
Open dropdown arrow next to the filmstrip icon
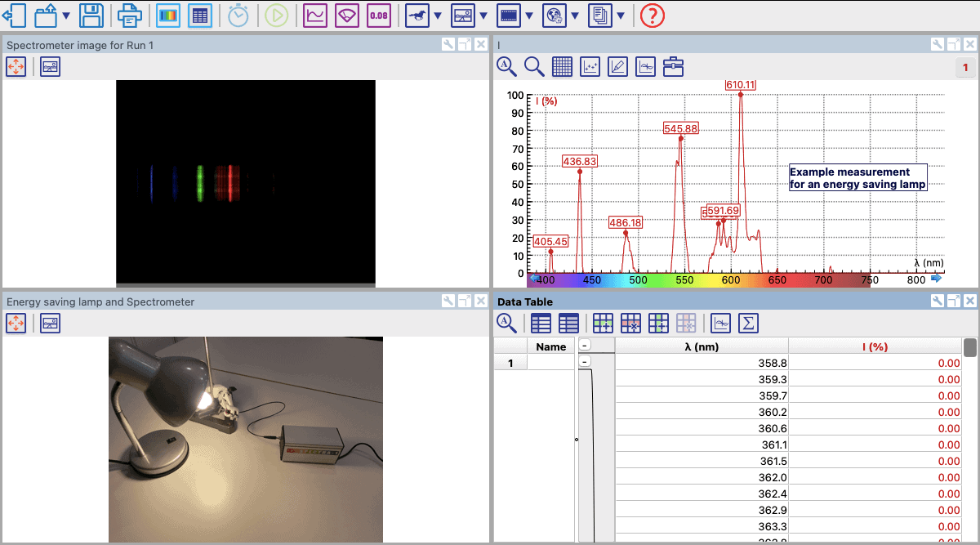tap(529, 16)
